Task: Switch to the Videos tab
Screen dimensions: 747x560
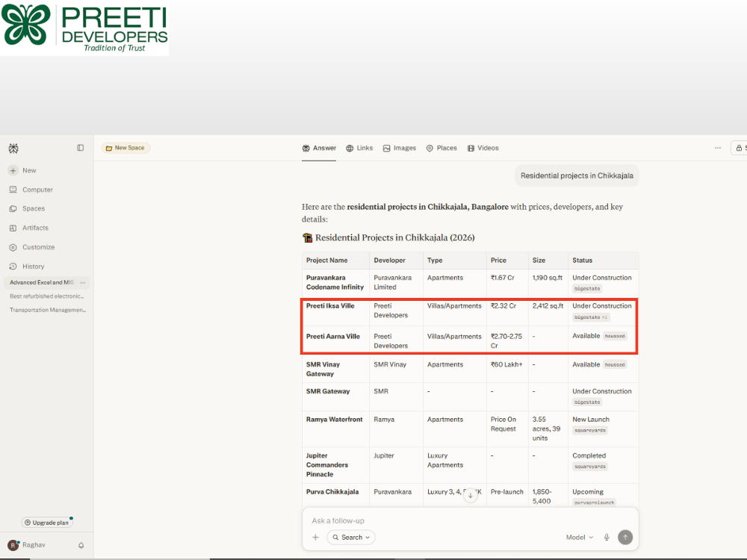Action: pos(483,148)
